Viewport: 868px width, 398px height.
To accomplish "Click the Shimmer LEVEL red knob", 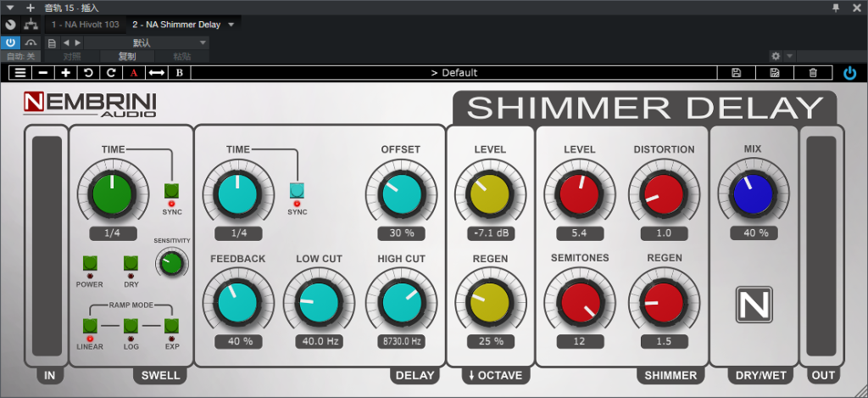I will [580, 195].
